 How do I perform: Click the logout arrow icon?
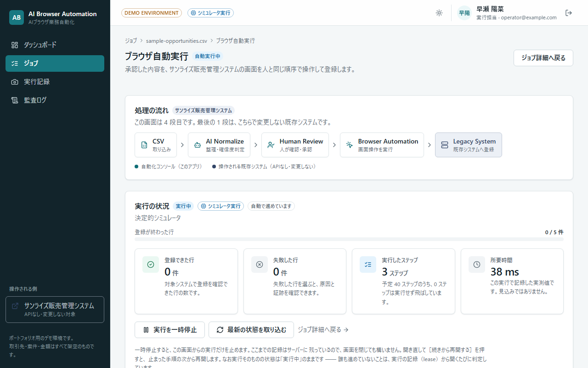[569, 13]
